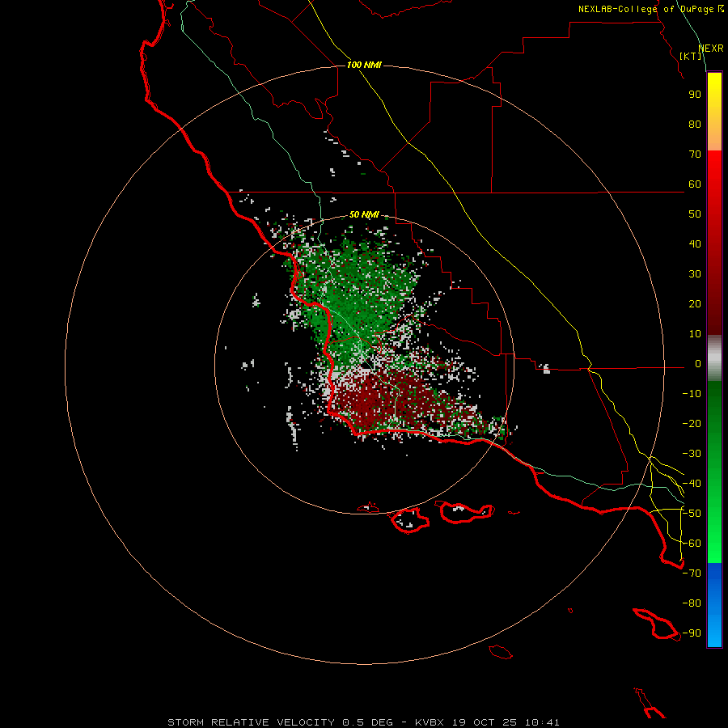Viewport: 728px width, 728px height.
Task: Click the Storm Relative Velocity caption text
Action: coord(363,722)
